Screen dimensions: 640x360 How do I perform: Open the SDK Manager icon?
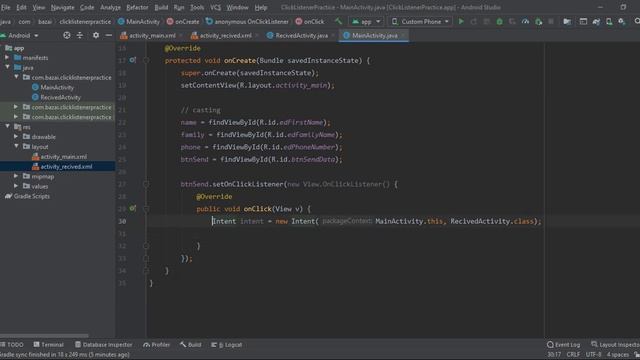(622, 22)
